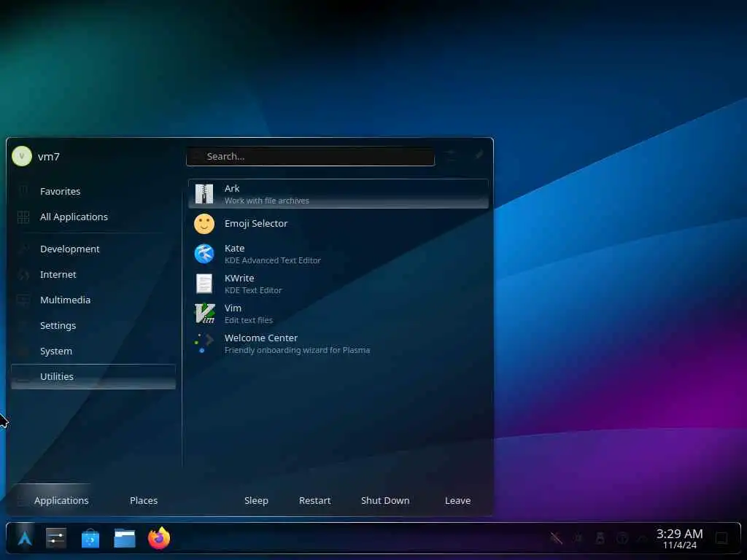Click the Sleep button
747x560 pixels.
click(x=256, y=500)
